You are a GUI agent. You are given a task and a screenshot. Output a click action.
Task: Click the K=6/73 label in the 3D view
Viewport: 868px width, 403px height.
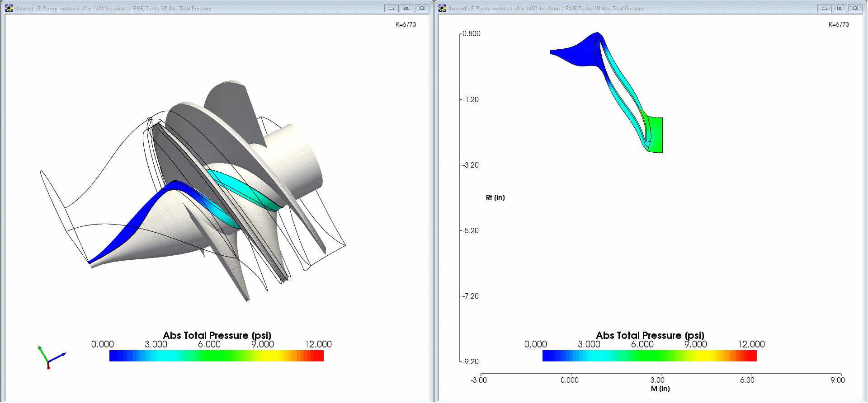[406, 24]
